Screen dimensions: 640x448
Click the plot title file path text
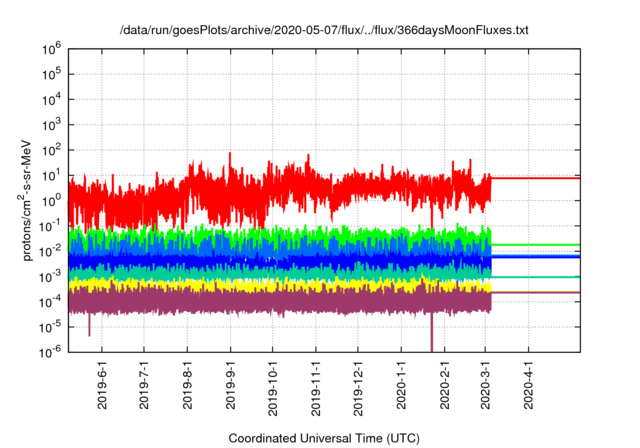[323, 31]
